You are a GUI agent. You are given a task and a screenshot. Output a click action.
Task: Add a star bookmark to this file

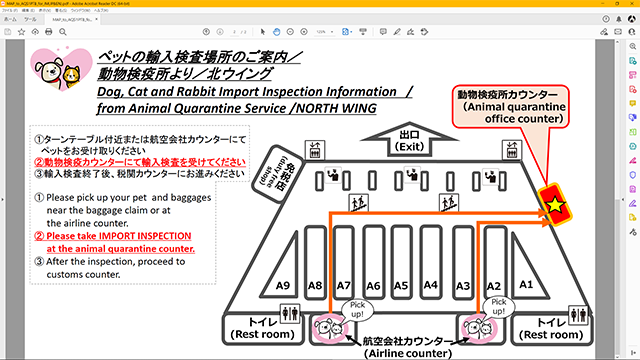pyautogui.click(x=21, y=32)
